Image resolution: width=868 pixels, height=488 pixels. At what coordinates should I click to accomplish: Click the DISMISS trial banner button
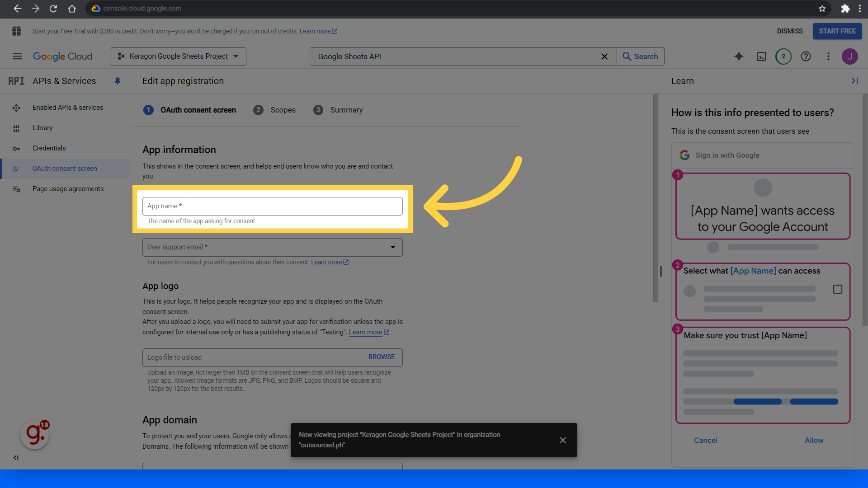pyautogui.click(x=790, y=31)
